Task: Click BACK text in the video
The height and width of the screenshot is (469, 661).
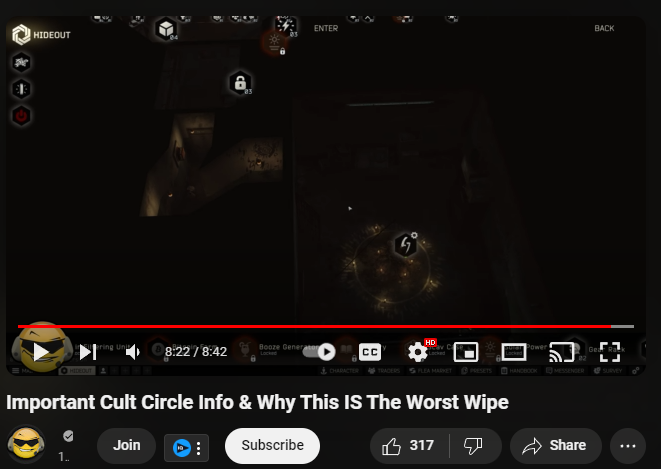Action: pos(604,28)
